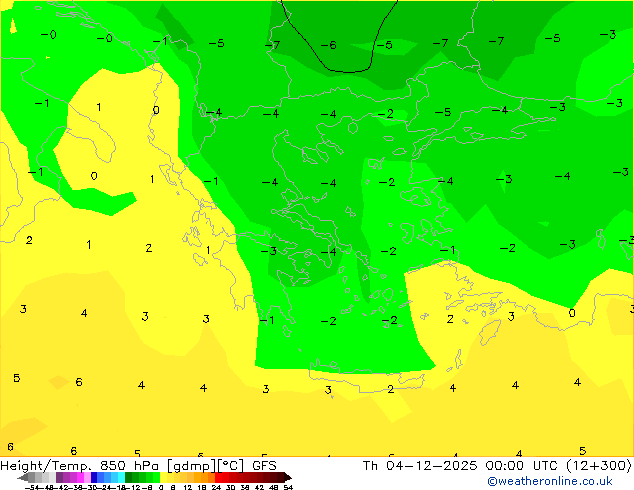The width and height of the screenshot is (634, 490).
Task: Open the weatheronline.co.uk link
Action: click(550, 482)
